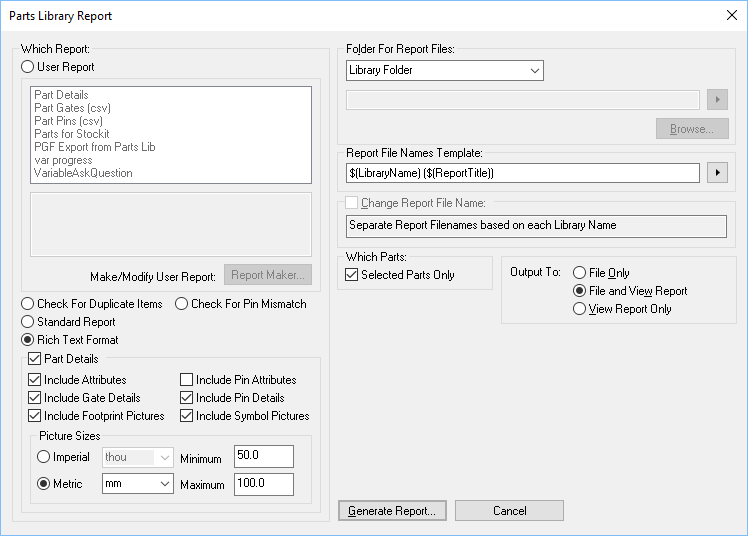
Task: Click the arrow button beside Report File Names Template
Action: [x=716, y=173]
